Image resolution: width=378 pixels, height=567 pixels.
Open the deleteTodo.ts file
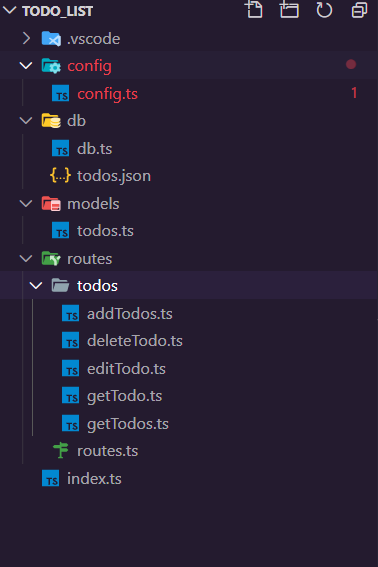pyautogui.click(x=135, y=341)
